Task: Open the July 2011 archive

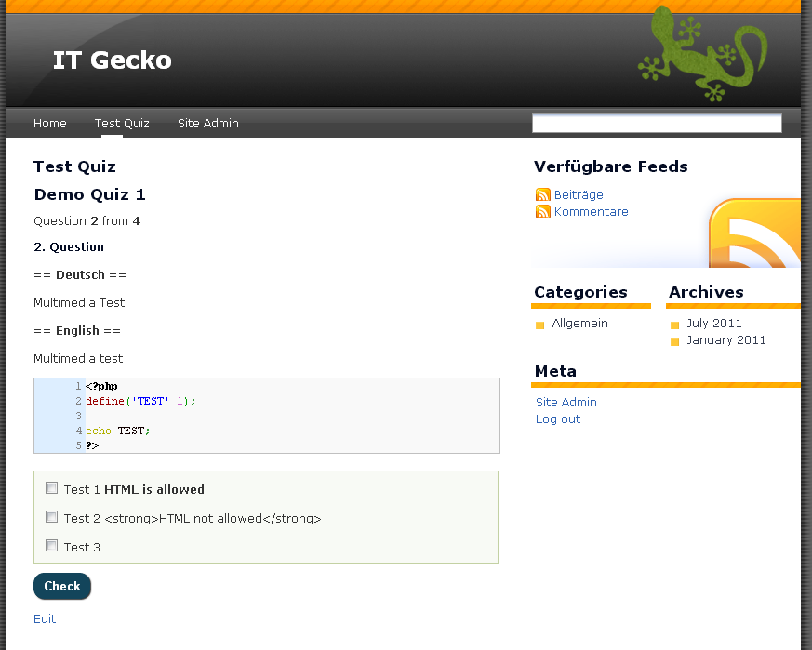Action: 714,324
